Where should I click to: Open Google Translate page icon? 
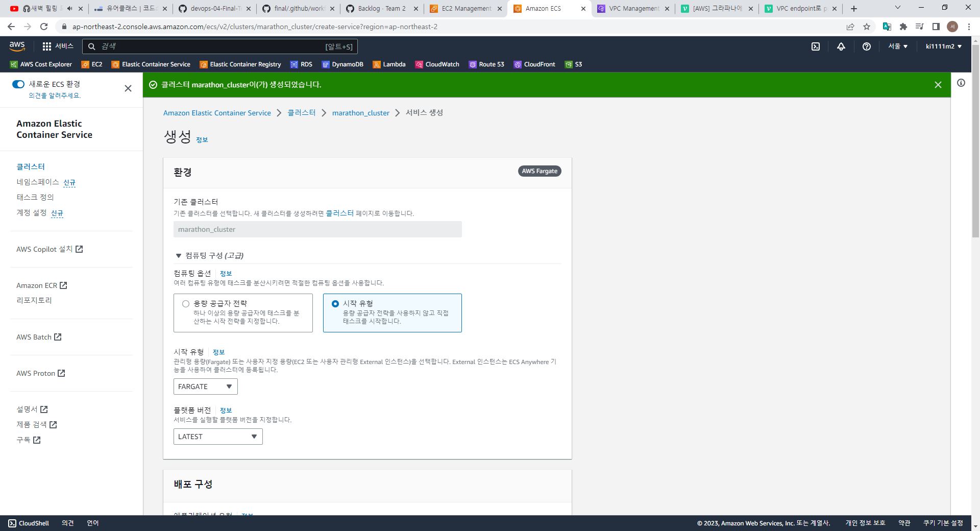pos(887,27)
